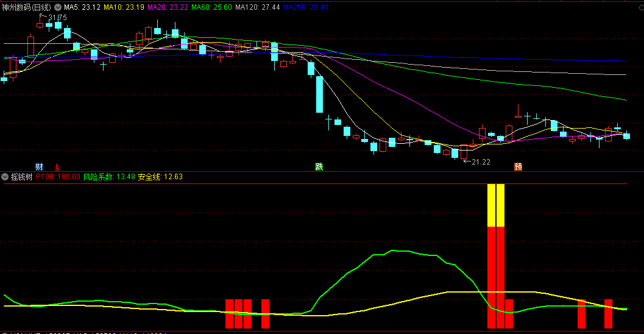
Task: Select the MA120: 27.44 label
Action: (x=258, y=7)
